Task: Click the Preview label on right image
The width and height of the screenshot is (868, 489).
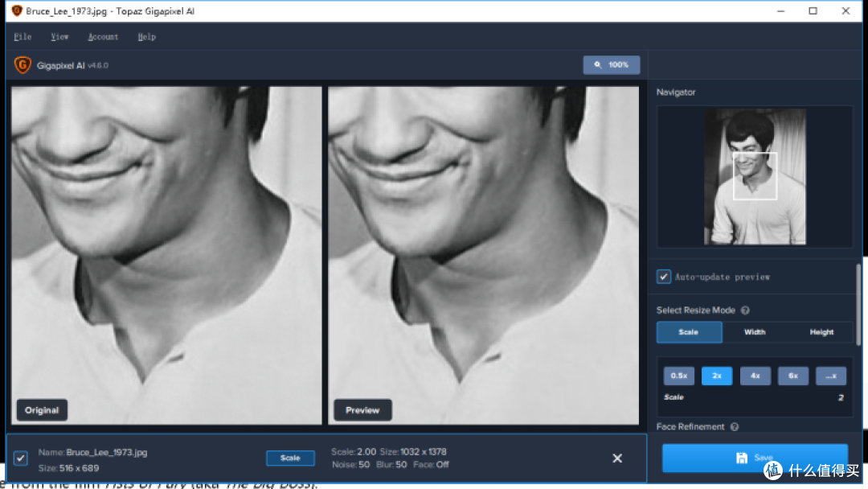Action: [362, 410]
